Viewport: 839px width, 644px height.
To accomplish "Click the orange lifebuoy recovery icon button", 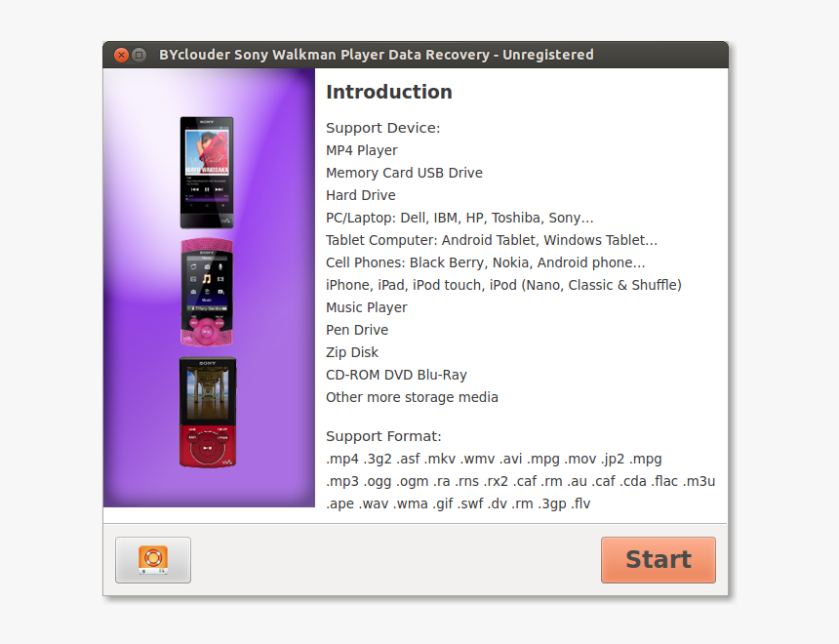I will [x=153, y=559].
